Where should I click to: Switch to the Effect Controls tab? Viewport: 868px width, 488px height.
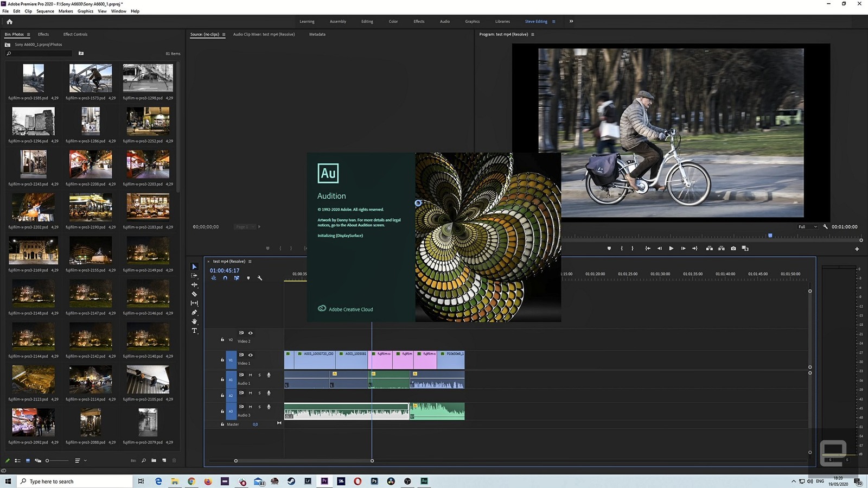pyautogui.click(x=75, y=34)
